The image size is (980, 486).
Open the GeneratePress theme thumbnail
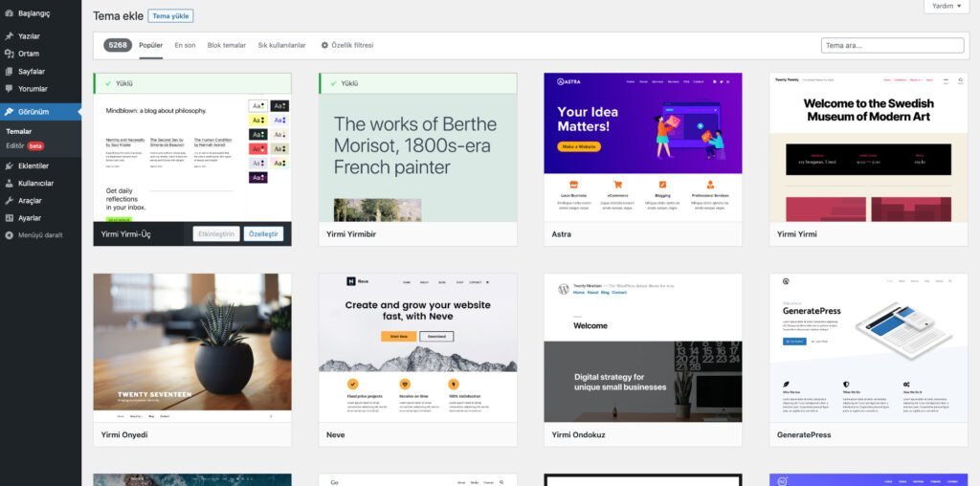point(869,348)
